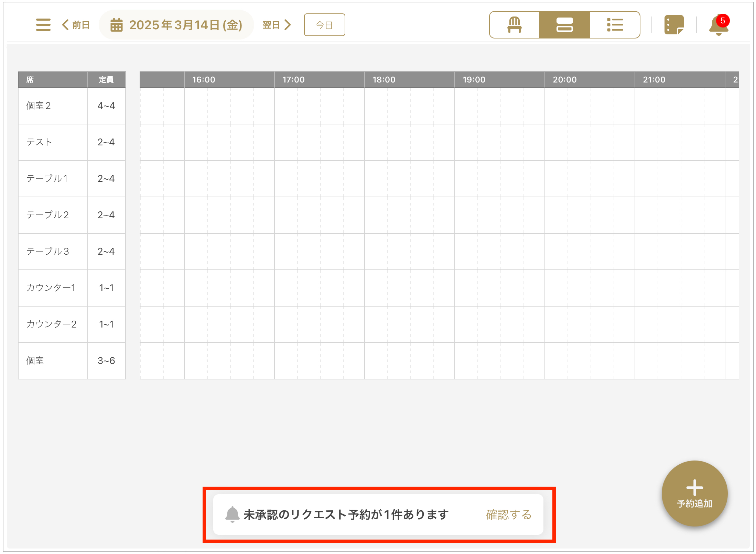This screenshot has height=554, width=756.
Task: Select カウンター1 seat row label
Action: click(x=51, y=288)
